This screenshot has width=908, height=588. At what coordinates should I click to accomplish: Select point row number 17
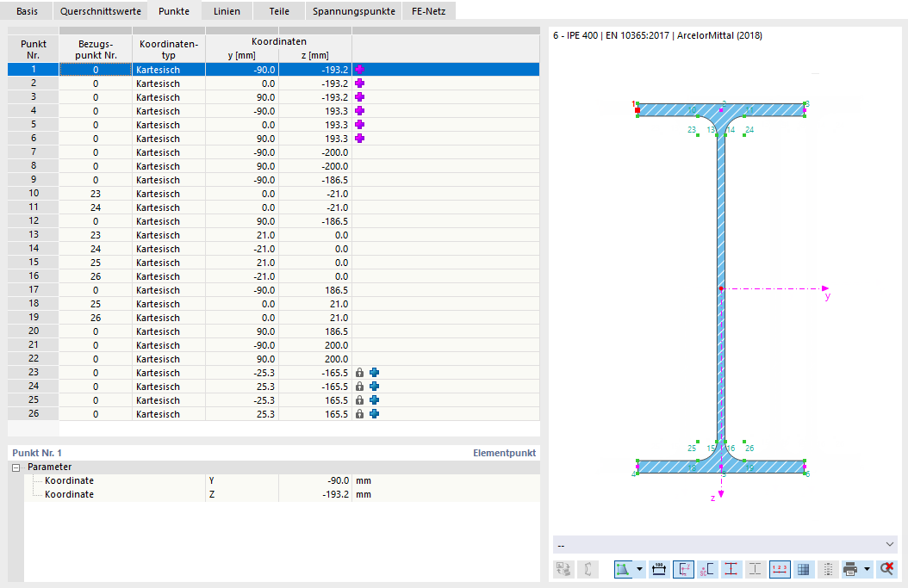pyautogui.click(x=33, y=290)
